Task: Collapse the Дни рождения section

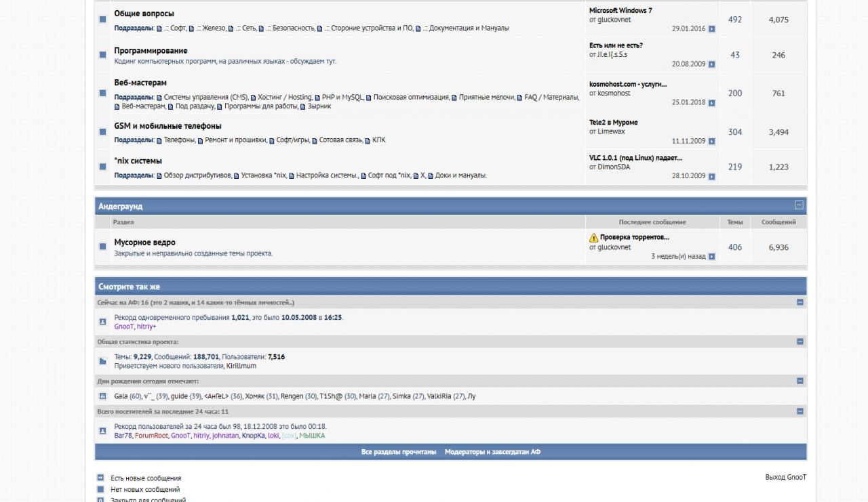Action: (800, 381)
